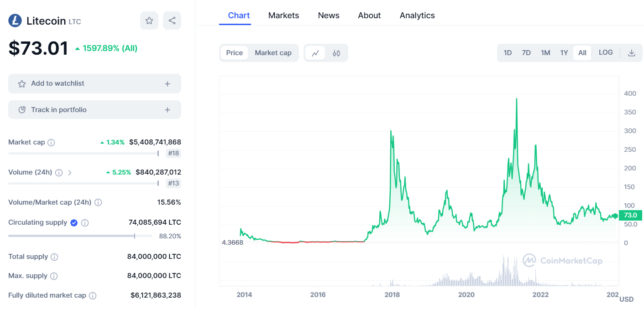Click Fully diluted market cap info icon
Viewport: 644px width, 309px height.
coord(93,296)
